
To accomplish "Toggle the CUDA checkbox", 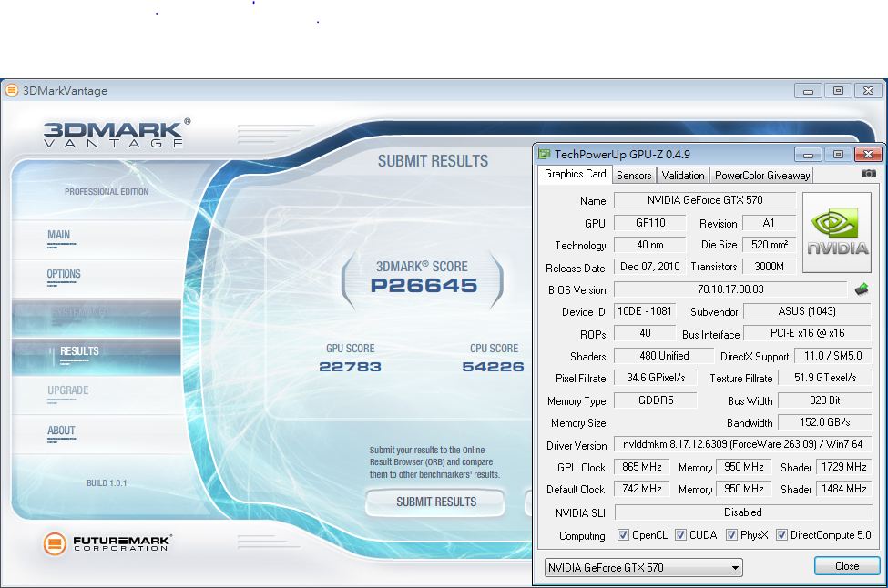I will click(680, 535).
